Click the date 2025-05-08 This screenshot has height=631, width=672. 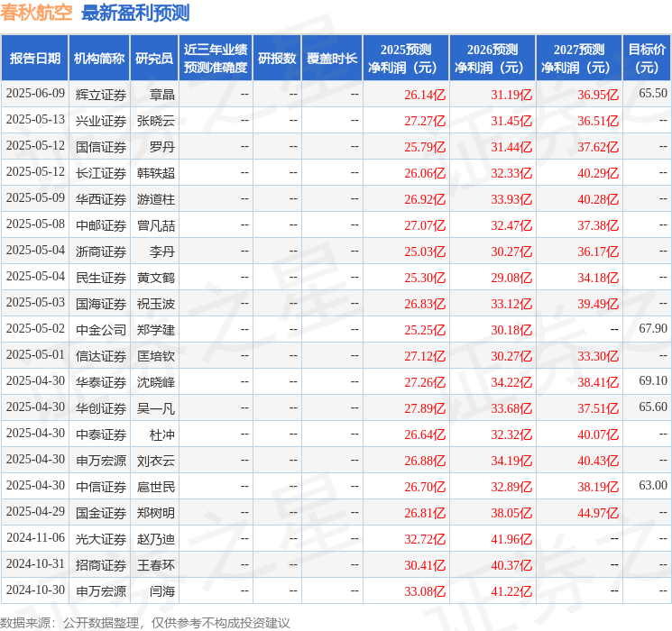35,224
